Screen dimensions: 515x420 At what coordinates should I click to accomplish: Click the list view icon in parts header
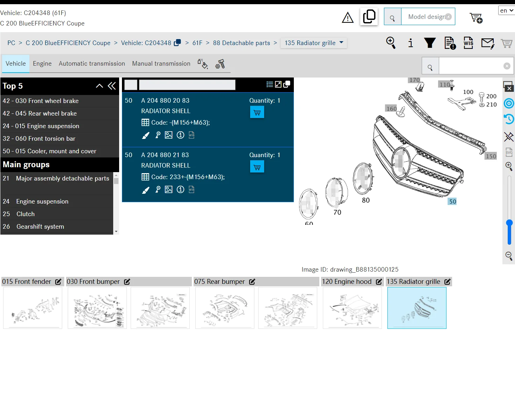(x=270, y=84)
